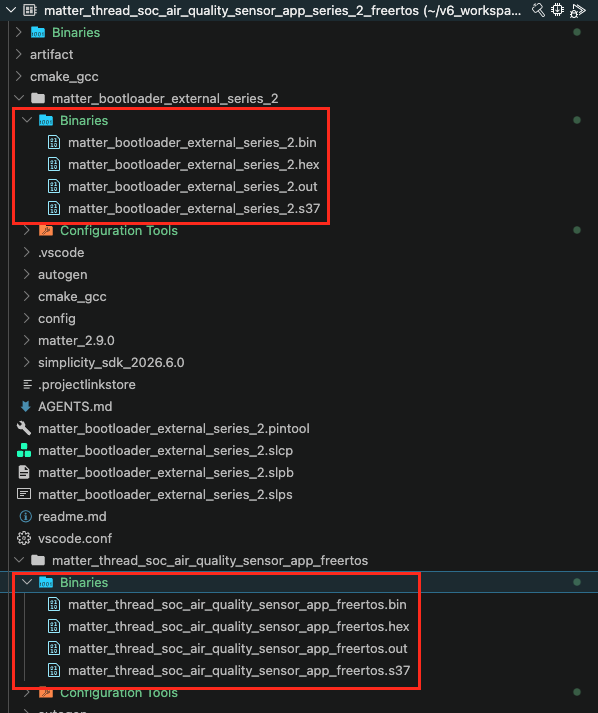Click the blue markdown icon of AGENTS.md
598x713 pixels.
click(x=25, y=407)
